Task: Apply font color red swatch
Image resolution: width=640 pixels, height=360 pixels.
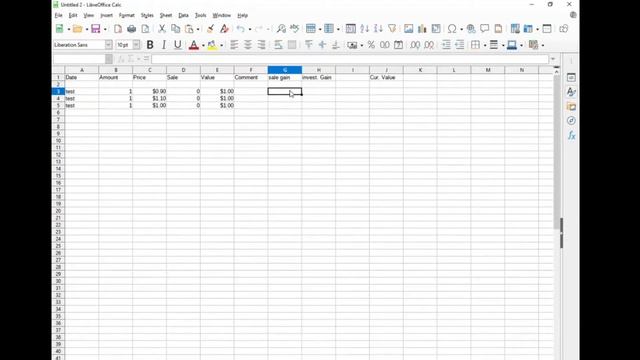Action: coord(194,45)
